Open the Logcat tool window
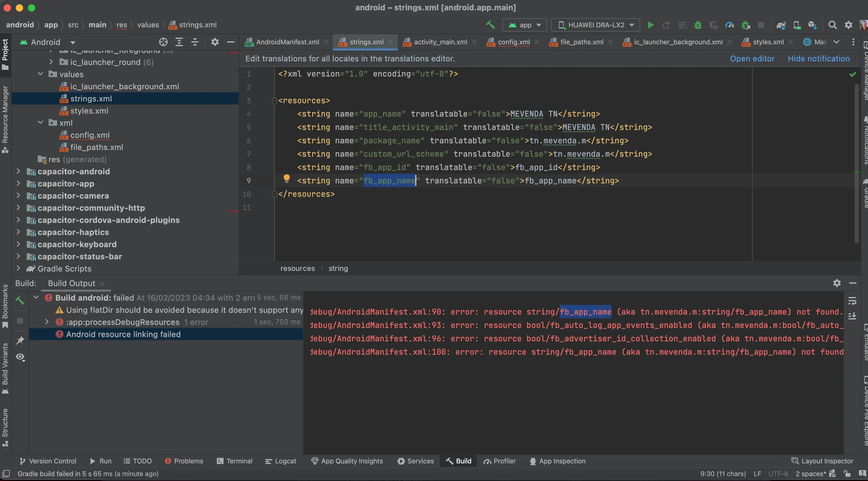 tap(281, 461)
